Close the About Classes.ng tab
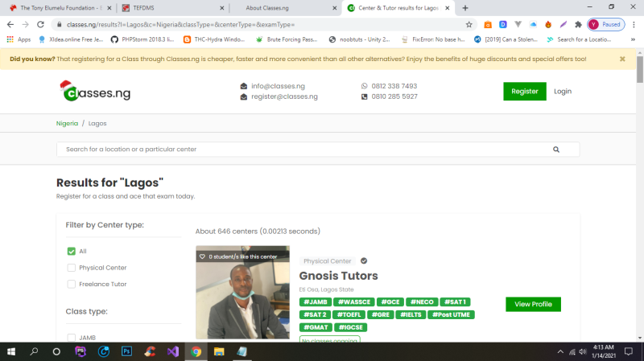The width and height of the screenshot is (644, 361). pyautogui.click(x=334, y=8)
